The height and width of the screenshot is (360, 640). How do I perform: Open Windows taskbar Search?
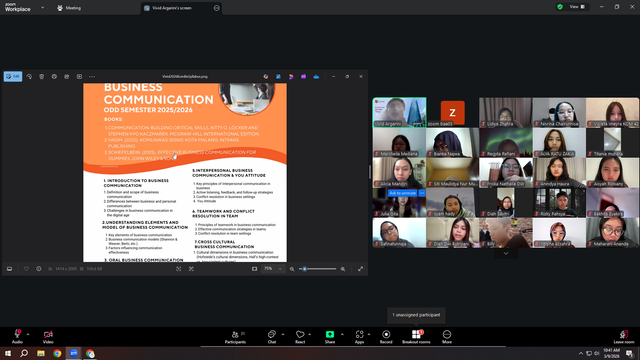tap(24, 353)
